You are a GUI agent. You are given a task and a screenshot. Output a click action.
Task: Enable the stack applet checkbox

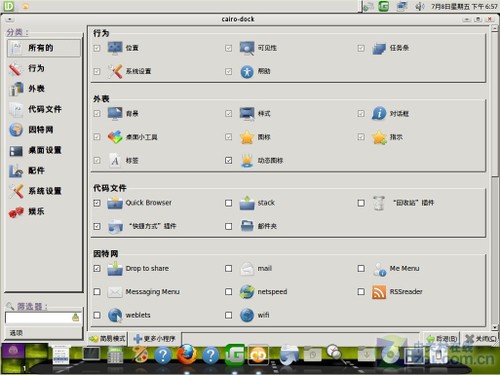click(x=228, y=203)
